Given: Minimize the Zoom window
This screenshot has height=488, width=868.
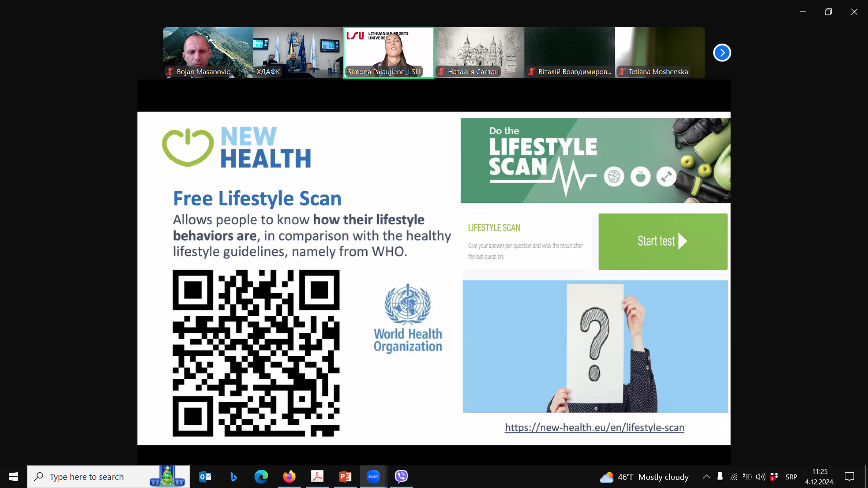Looking at the screenshot, I should point(803,12).
